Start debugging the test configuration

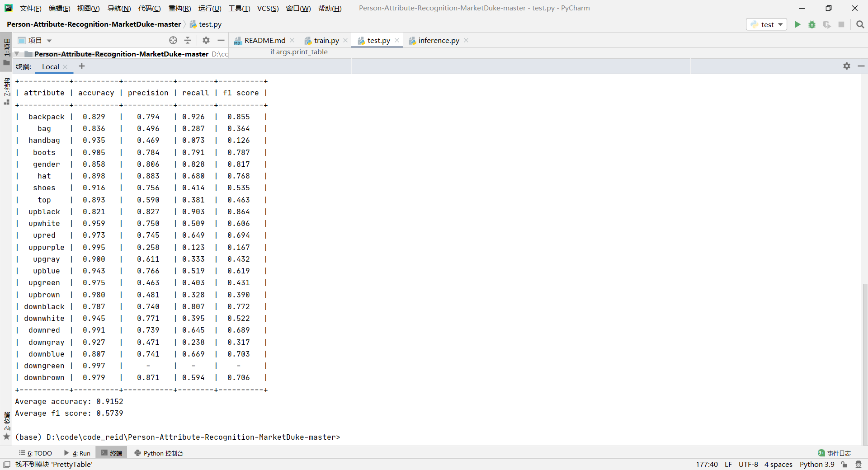tap(812, 24)
